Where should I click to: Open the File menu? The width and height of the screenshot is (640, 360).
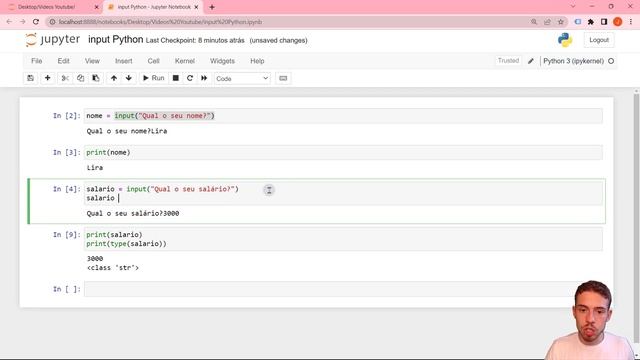pos(36,61)
